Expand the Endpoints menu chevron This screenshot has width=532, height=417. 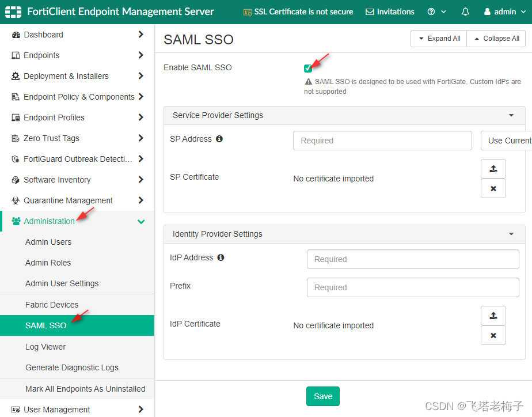(141, 55)
